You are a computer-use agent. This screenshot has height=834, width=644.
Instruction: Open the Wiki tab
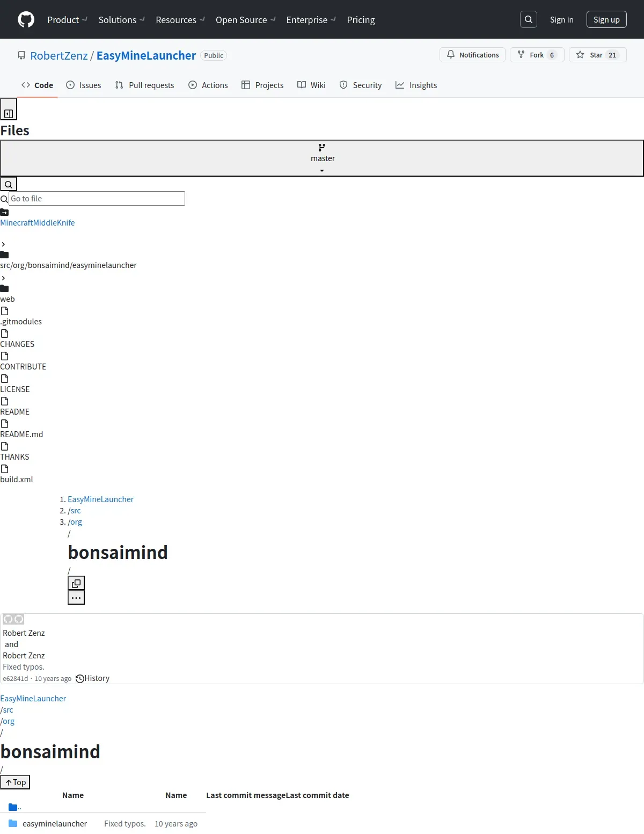[x=311, y=85]
